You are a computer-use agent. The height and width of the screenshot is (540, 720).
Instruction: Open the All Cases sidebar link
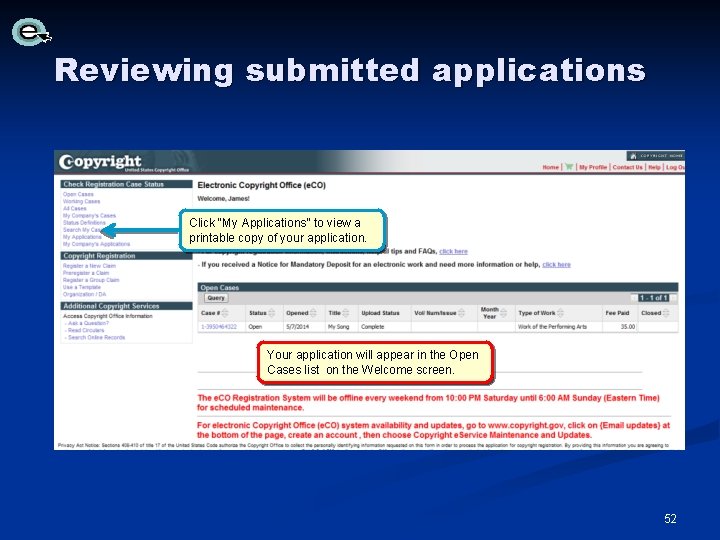[74, 208]
